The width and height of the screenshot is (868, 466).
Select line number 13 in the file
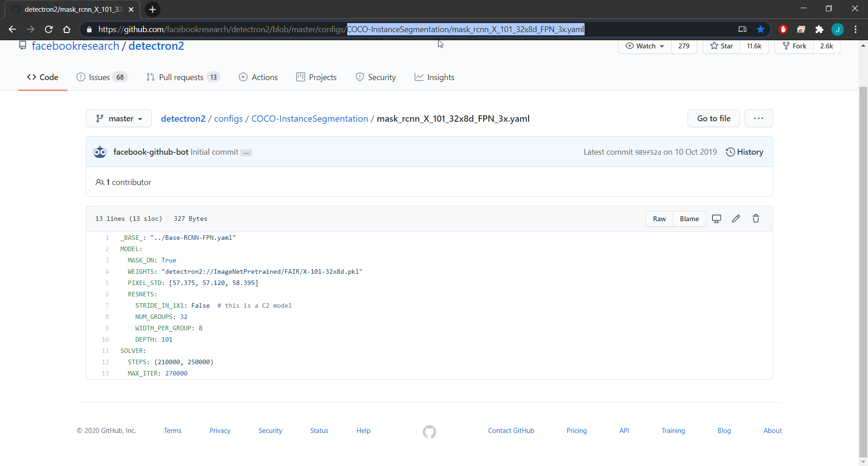click(105, 374)
